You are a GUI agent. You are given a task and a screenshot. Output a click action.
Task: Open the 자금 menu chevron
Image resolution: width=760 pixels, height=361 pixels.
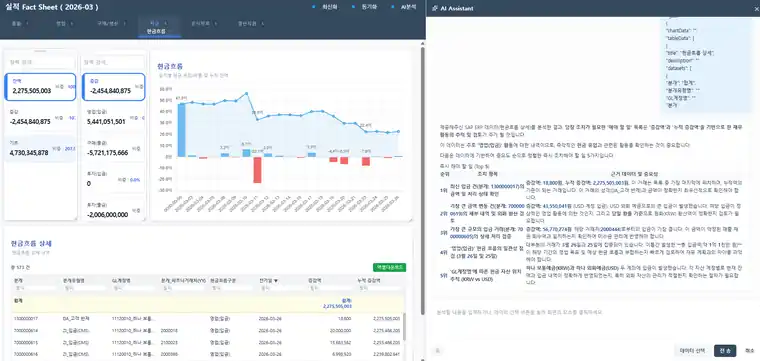click(x=166, y=23)
